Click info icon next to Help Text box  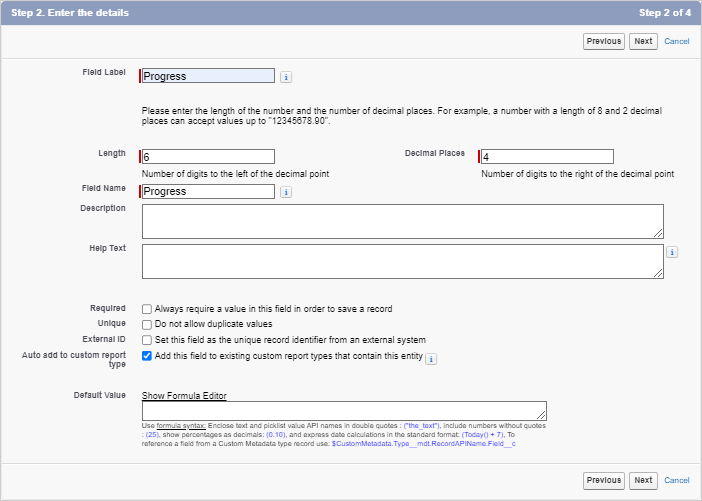click(673, 253)
